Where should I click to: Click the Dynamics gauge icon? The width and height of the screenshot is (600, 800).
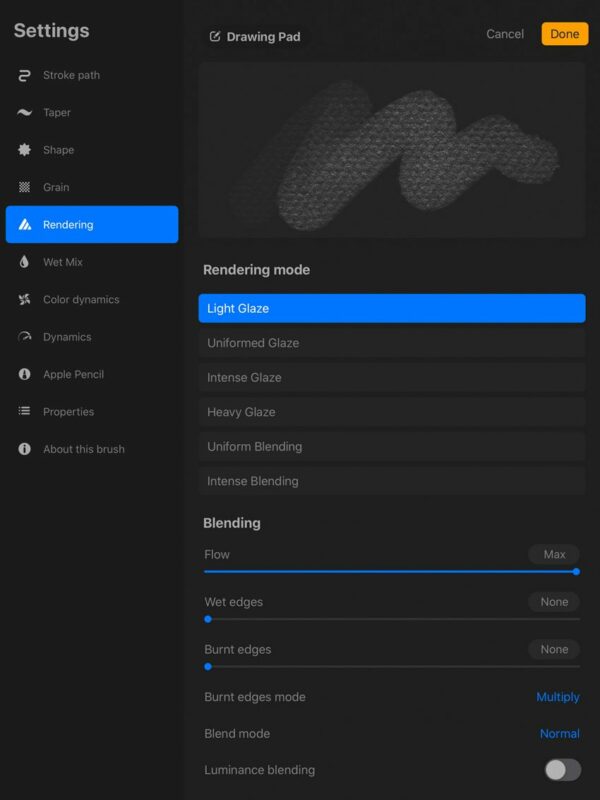point(24,337)
